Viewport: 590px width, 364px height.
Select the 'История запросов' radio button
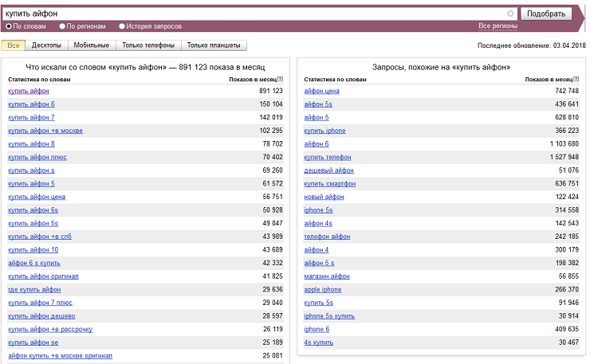121,26
